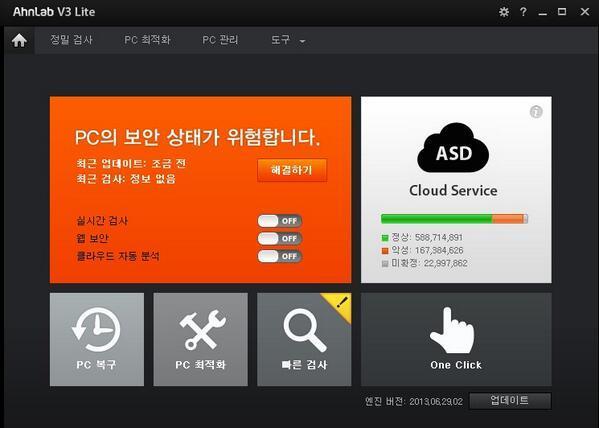
Task: Click the 업데이트 button
Action: point(510,401)
